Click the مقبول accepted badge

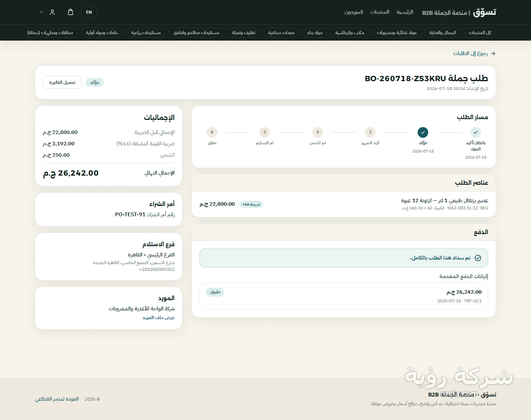215,292
